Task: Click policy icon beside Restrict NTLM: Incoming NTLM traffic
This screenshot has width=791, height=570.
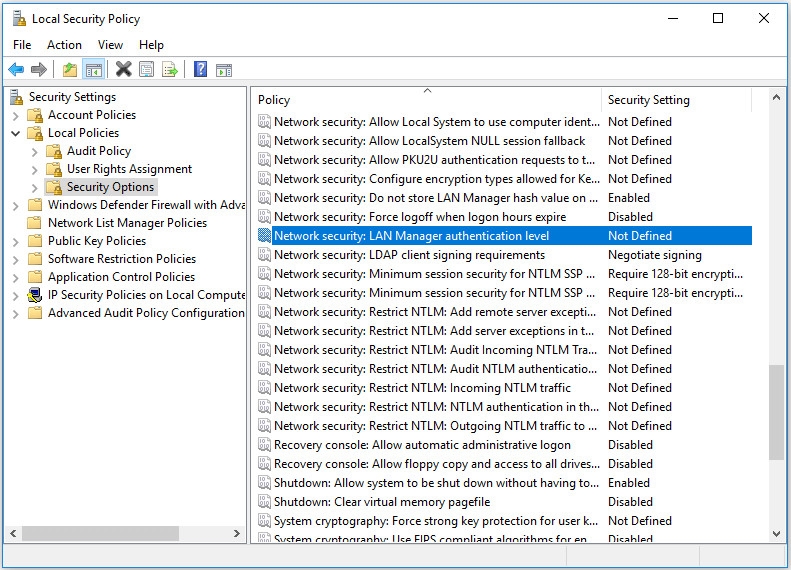Action: tap(264, 388)
